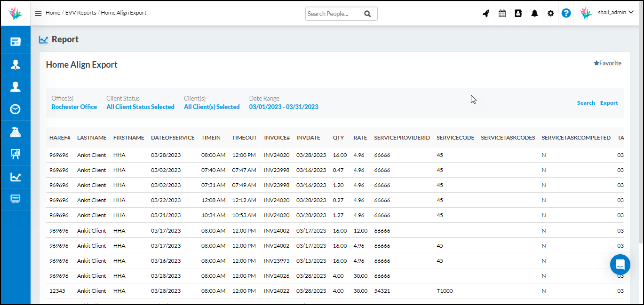Open the notifications bell
644x305 pixels.
pyautogui.click(x=534, y=14)
